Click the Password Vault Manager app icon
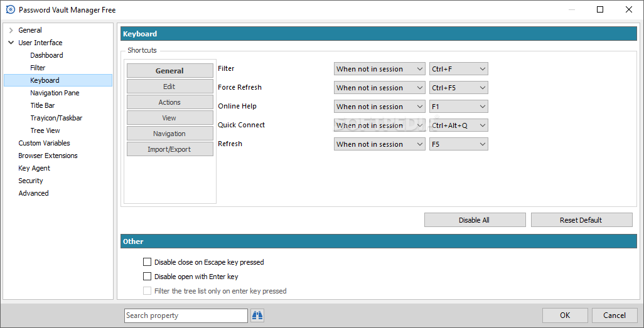Image resolution: width=644 pixels, height=328 pixels. [x=11, y=9]
